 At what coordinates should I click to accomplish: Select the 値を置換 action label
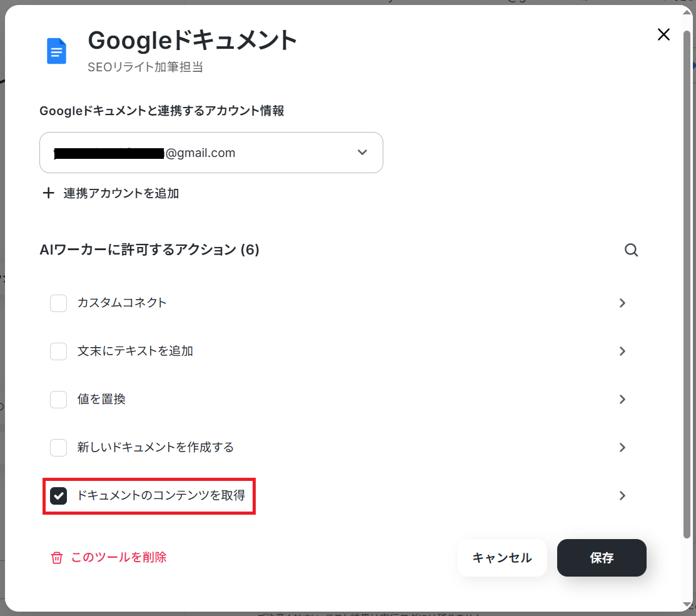point(101,400)
